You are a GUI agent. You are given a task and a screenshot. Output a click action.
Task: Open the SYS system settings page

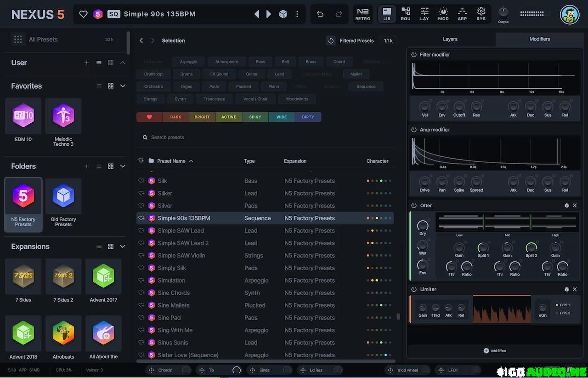click(x=481, y=14)
